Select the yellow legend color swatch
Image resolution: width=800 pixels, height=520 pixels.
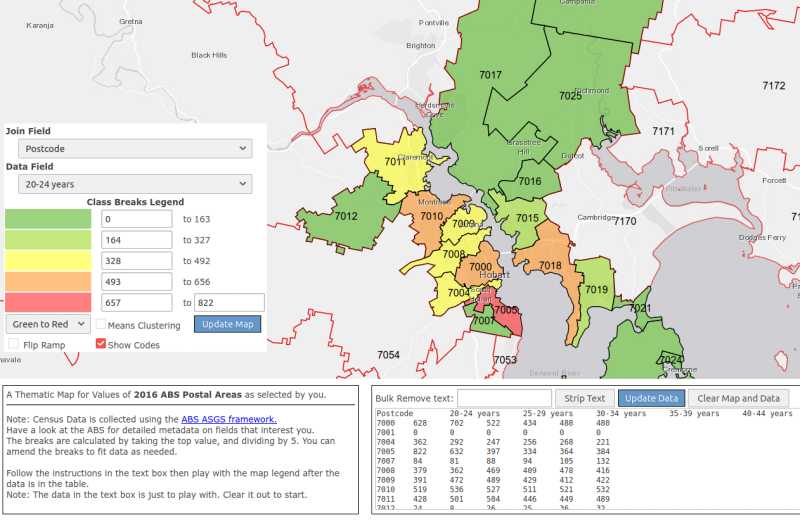tap(49, 260)
